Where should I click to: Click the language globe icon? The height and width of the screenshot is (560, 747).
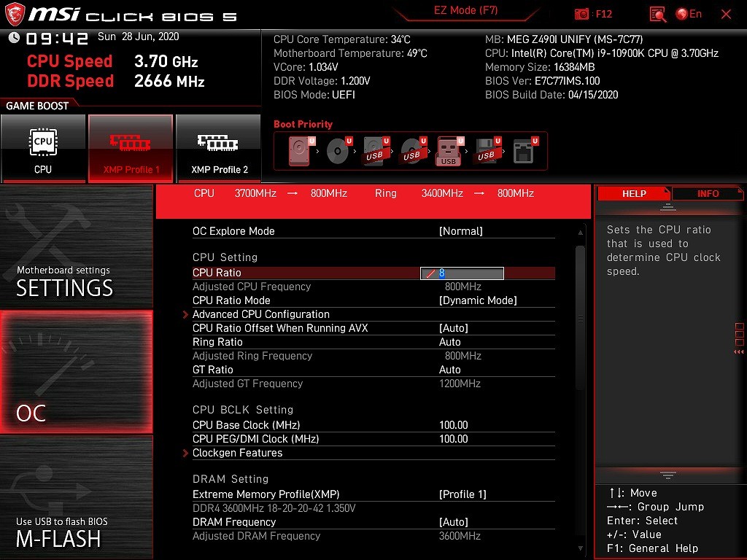point(682,14)
